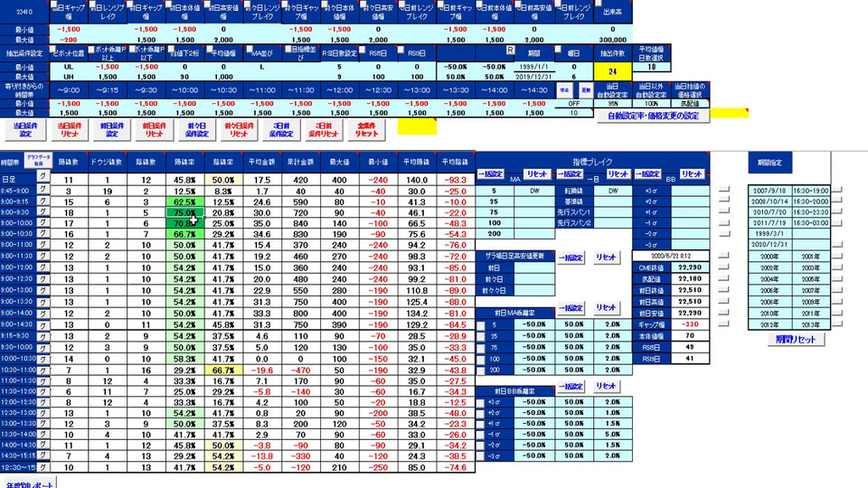Open graph icon for 9:00~13:00 row
868x488 pixels.
(42, 290)
